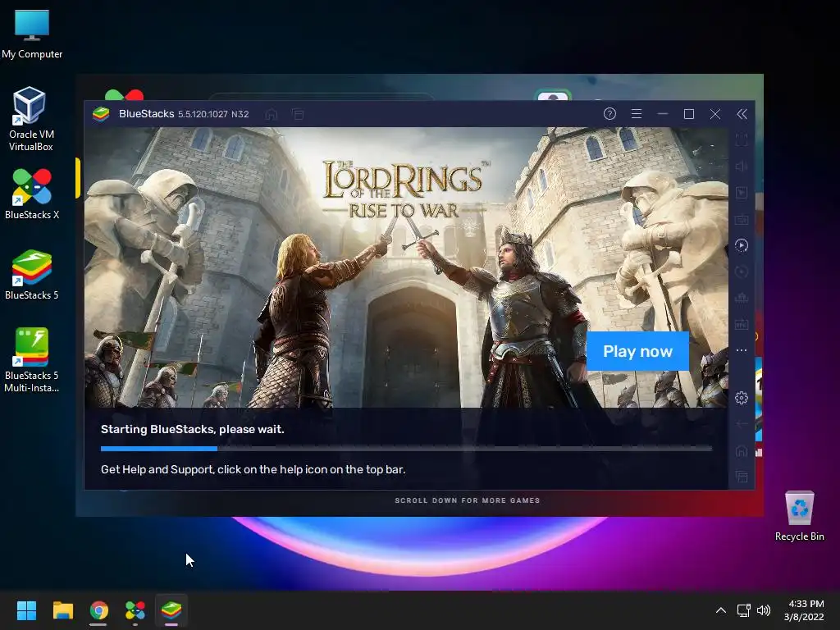
Task: Click the volume icon in BlueStacks sidebar
Action: (742, 166)
